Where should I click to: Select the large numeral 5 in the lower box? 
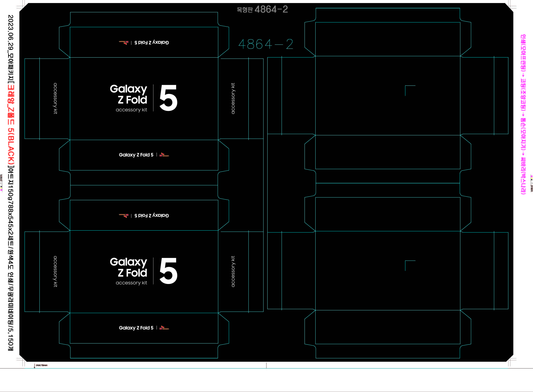point(168,271)
